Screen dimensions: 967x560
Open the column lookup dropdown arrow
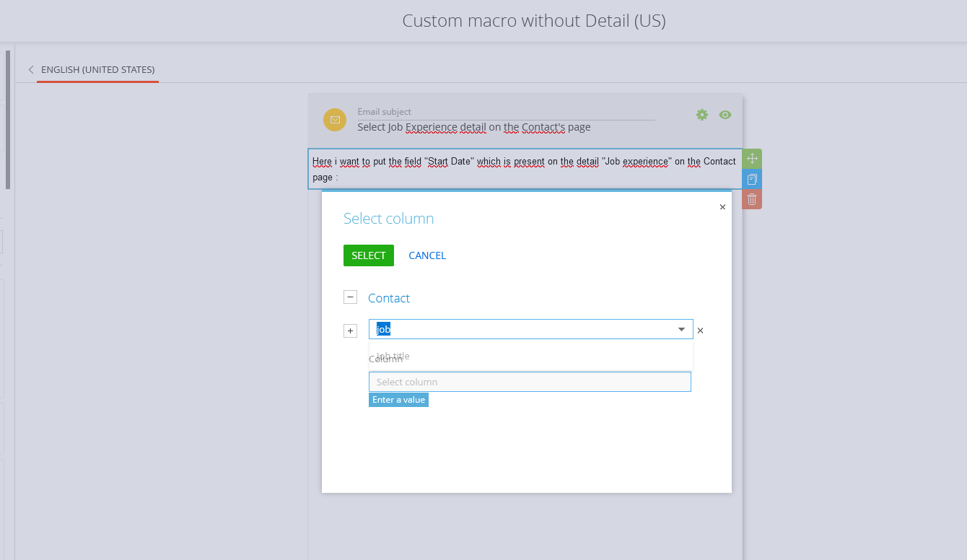681,329
